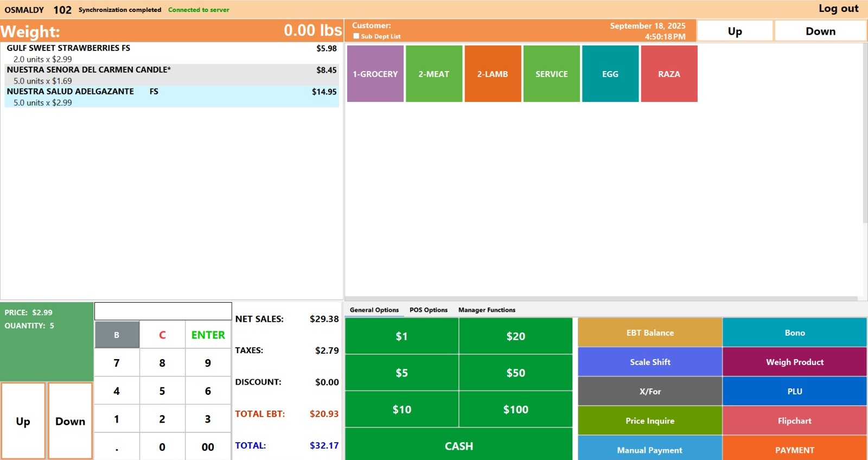Screen dimensions: 868x460
Task: Open the Flipchart
Action: point(795,420)
